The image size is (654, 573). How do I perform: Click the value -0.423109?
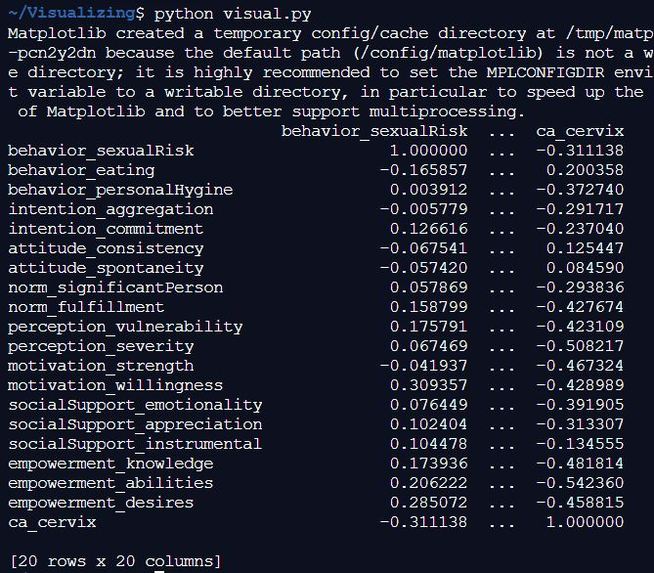(x=580, y=327)
